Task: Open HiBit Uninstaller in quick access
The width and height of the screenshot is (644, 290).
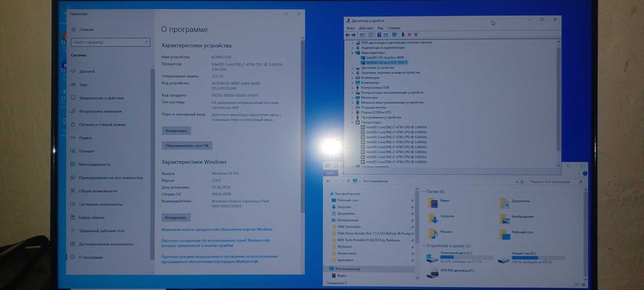Action: coord(350,226)
